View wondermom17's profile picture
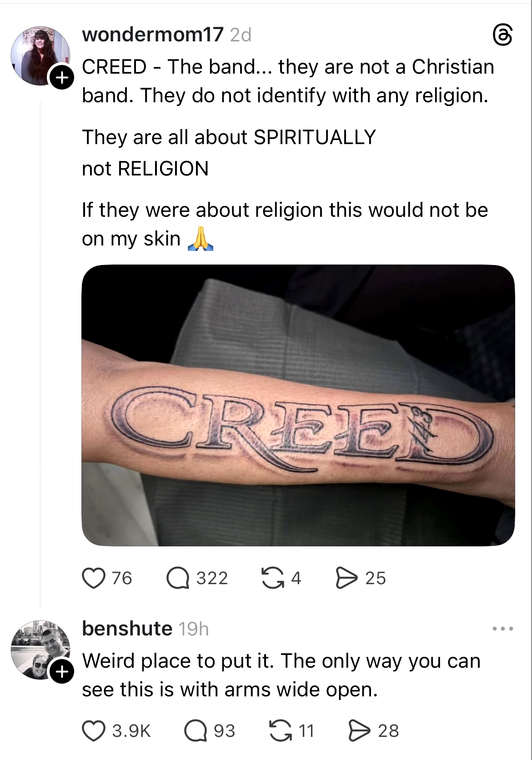 [40, 55]
